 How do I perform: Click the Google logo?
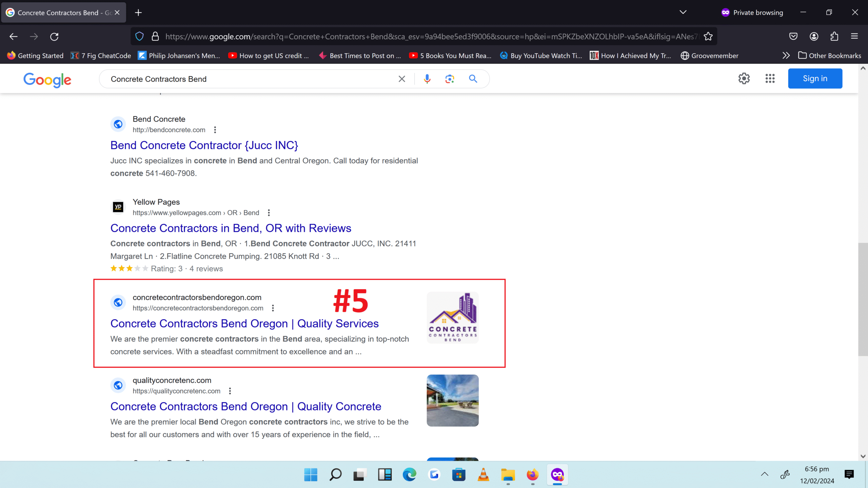(47, 80)
